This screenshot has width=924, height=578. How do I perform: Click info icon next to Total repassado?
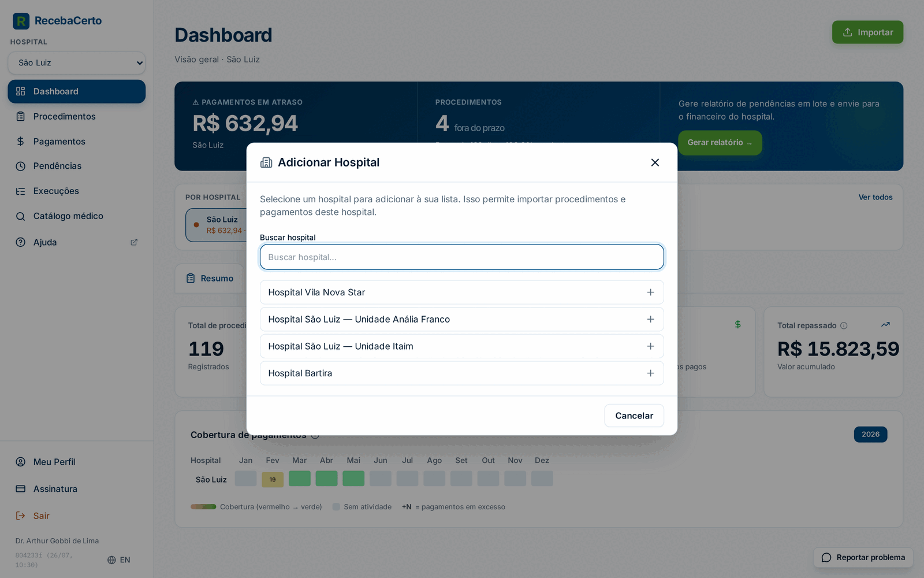844,325
